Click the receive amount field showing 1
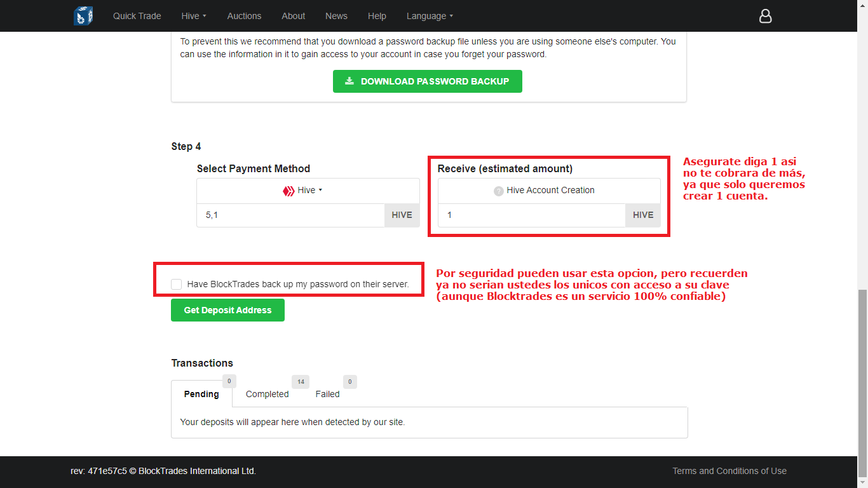 pos(532,215)
